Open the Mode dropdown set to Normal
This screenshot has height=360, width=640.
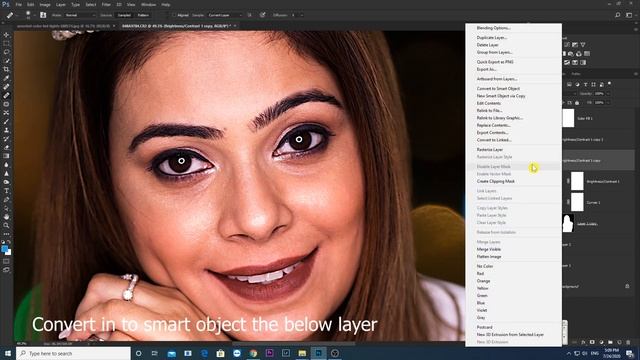[x=80, y=15]
